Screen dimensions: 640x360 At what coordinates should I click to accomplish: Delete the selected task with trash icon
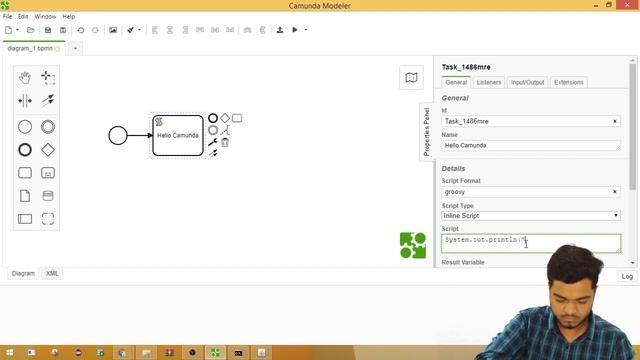point(225,142)
